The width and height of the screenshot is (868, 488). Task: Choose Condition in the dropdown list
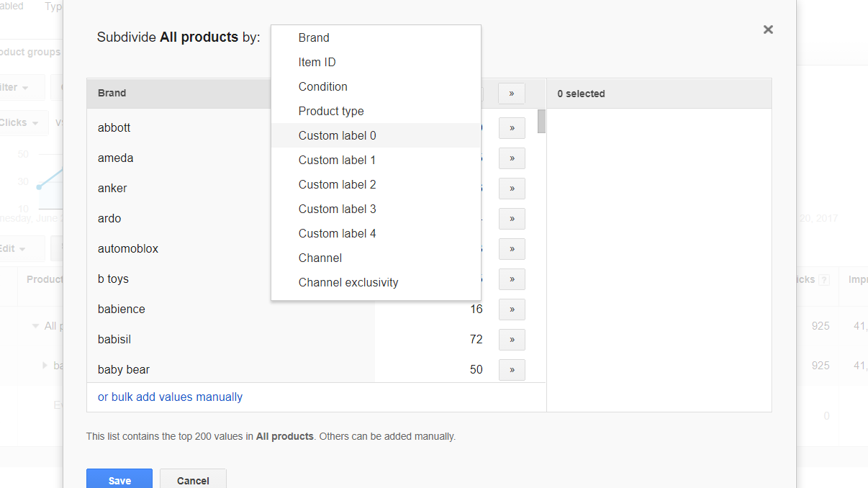tap(323, 86)
